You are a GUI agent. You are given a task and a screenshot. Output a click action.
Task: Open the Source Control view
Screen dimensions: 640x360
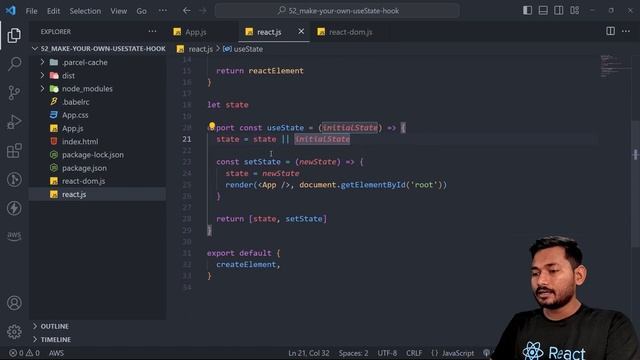14,93
